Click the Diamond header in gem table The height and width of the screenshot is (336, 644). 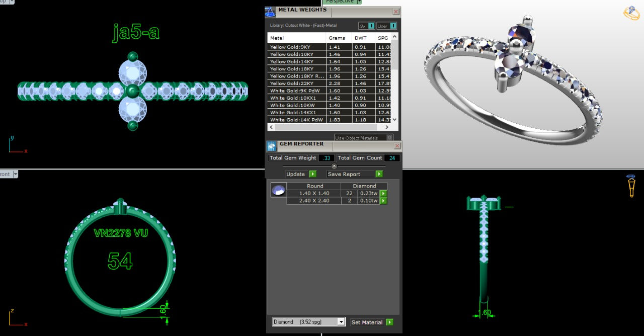click(365, 186)
